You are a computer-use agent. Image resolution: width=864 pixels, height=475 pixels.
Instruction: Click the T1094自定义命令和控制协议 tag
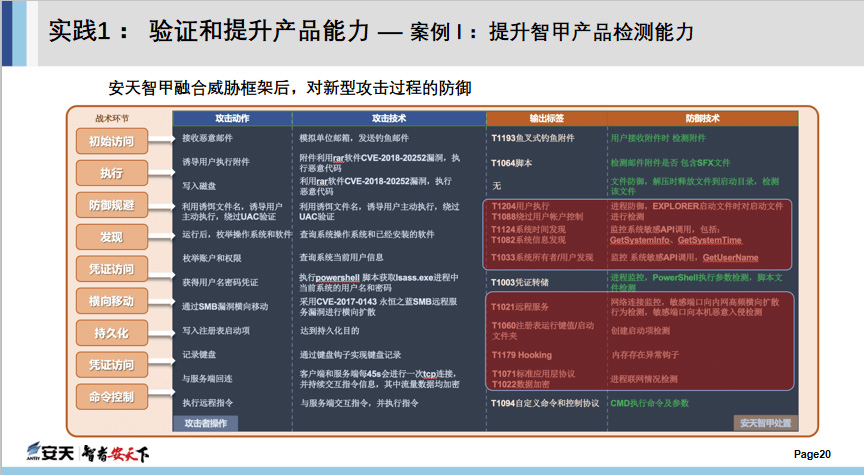545,403
